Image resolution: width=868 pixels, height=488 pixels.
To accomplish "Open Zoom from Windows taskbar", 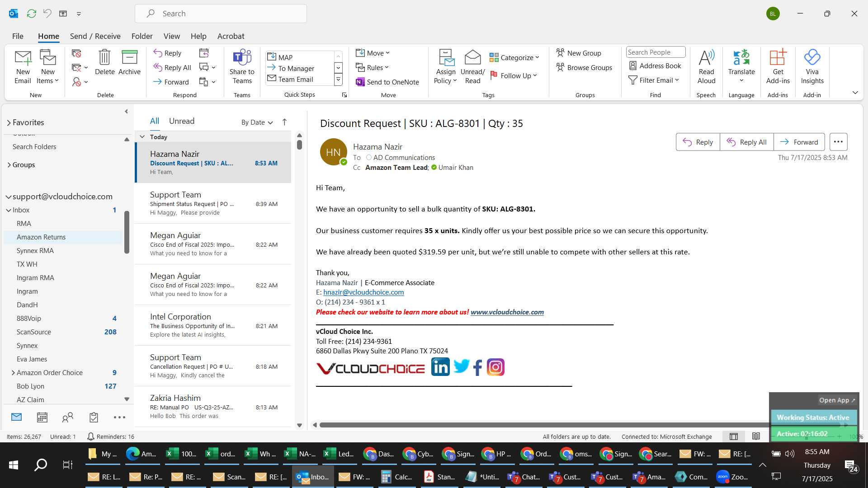I will tap(732, 477).
